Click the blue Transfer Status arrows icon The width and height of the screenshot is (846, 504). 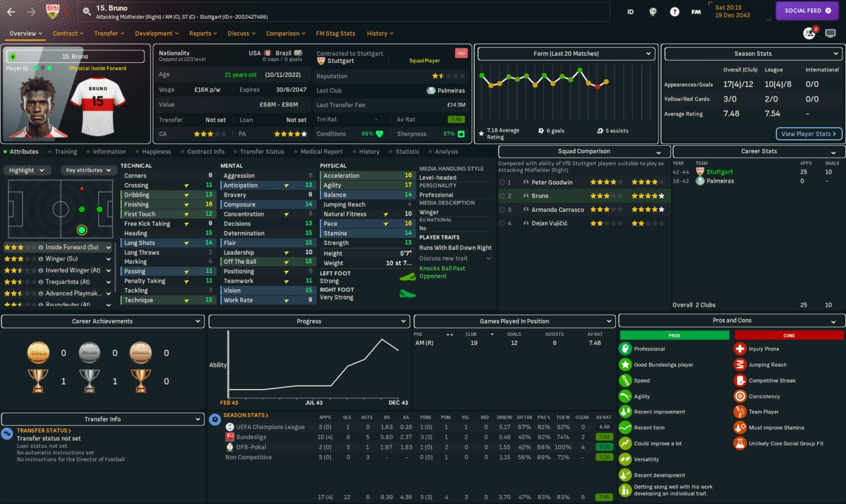tap(7, 434)
